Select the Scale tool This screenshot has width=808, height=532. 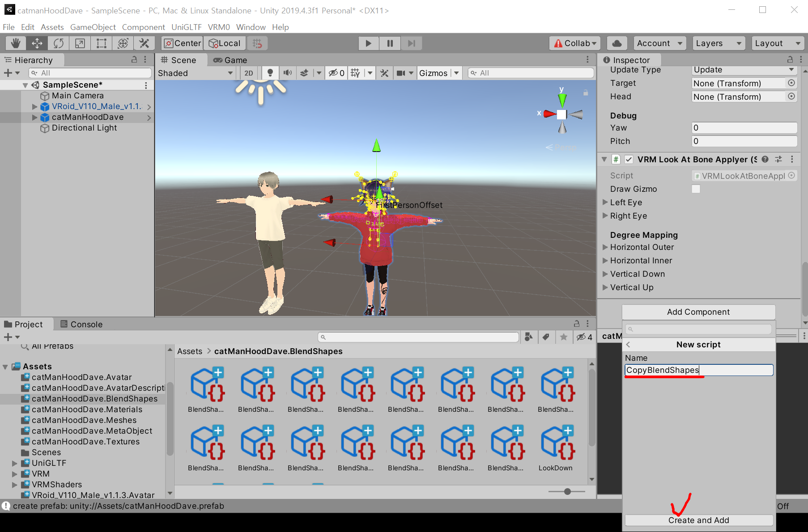80,43
